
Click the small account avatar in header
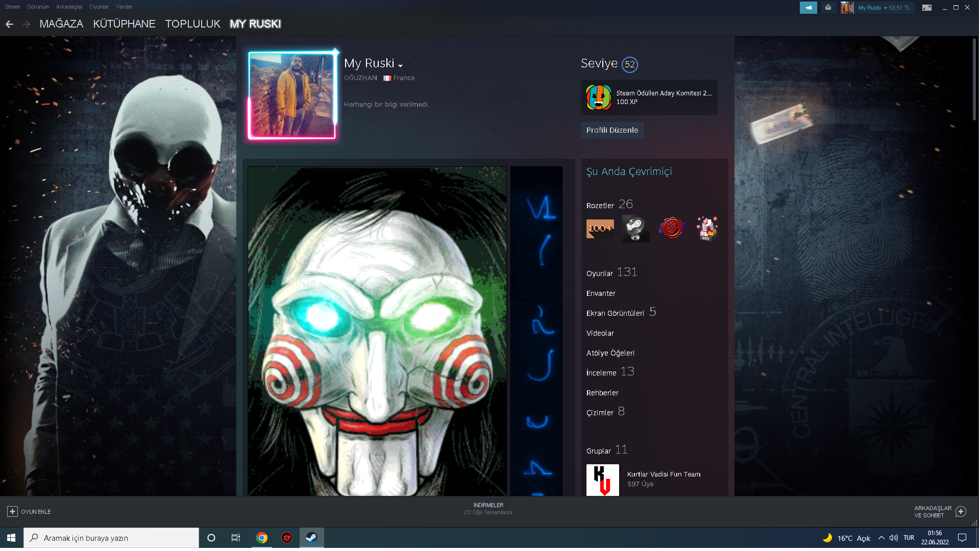click(847, 8)
